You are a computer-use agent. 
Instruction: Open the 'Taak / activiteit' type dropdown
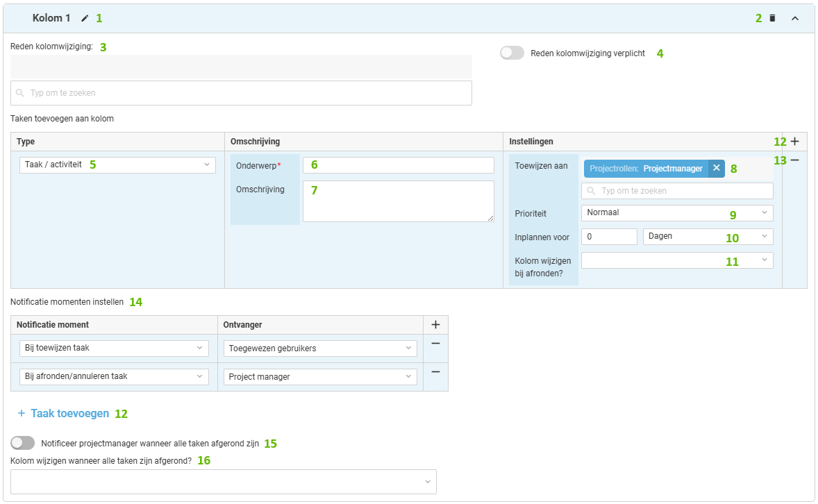117,165
